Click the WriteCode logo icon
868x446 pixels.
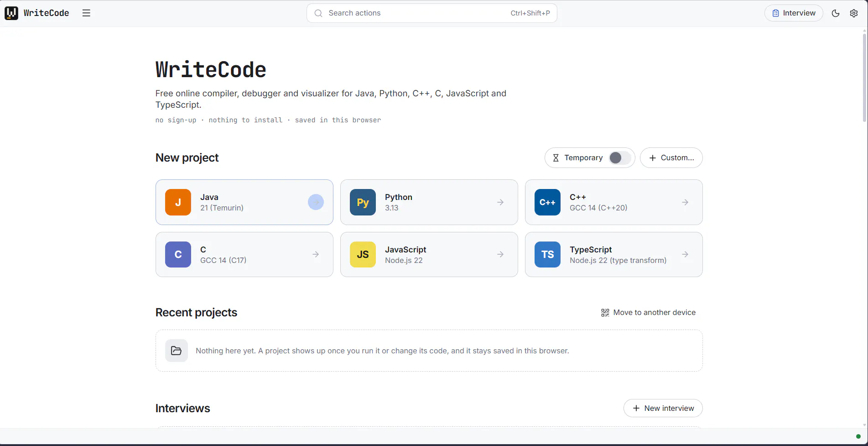[11, 13]
